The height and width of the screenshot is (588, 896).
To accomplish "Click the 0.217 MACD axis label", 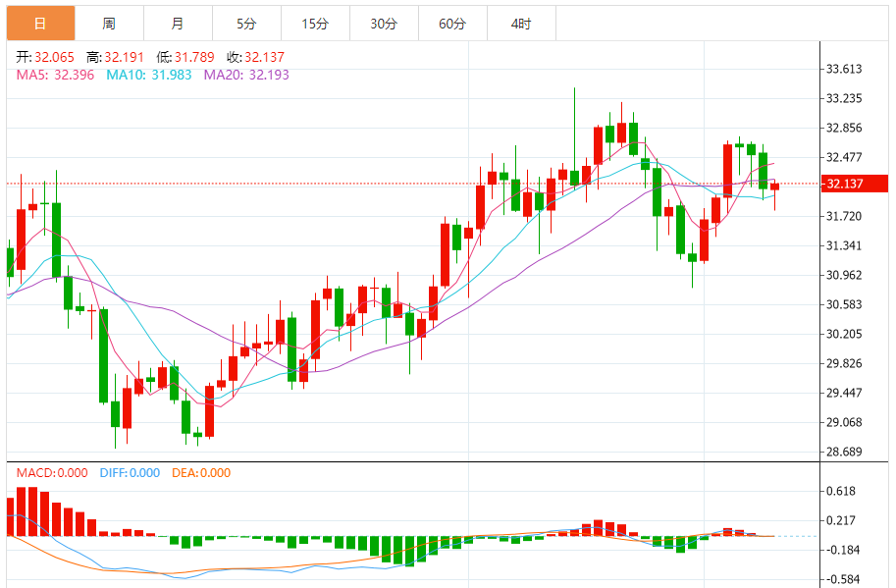I will click(x=841, y=520).
